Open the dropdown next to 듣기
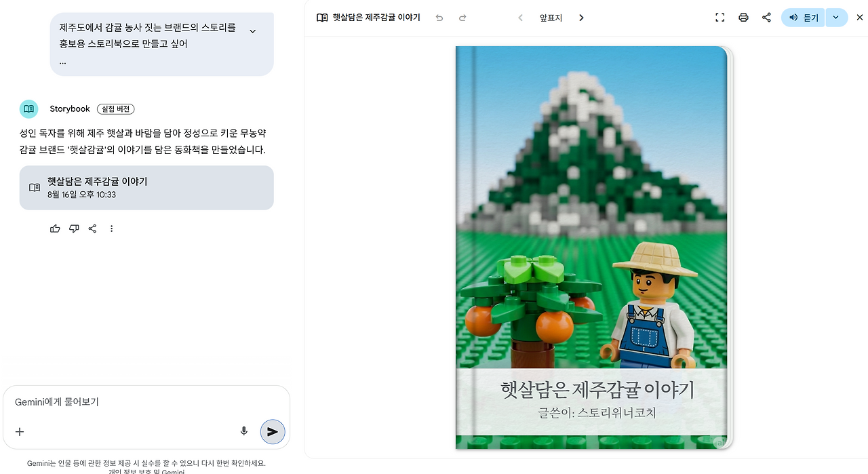This screenshot has height=474, width=868. point(836,18)
